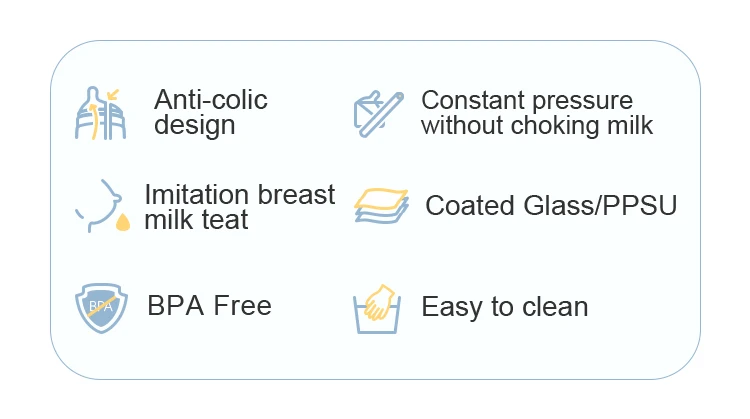
Task: Click the yellow top sheet in layers icon
Action: point(381,196)
